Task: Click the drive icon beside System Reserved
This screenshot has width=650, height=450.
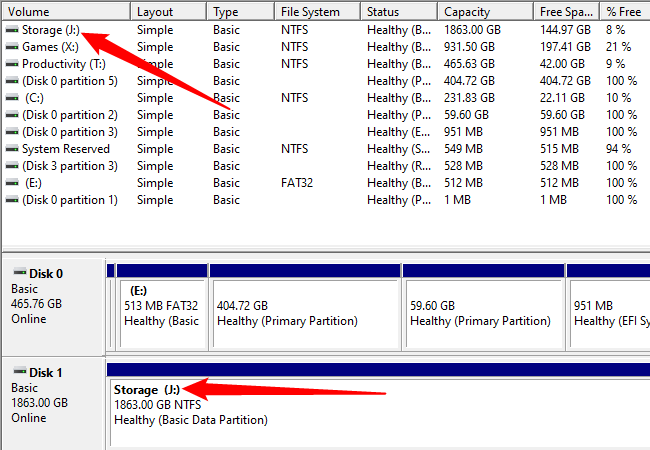Action: (x=12, y=149)
